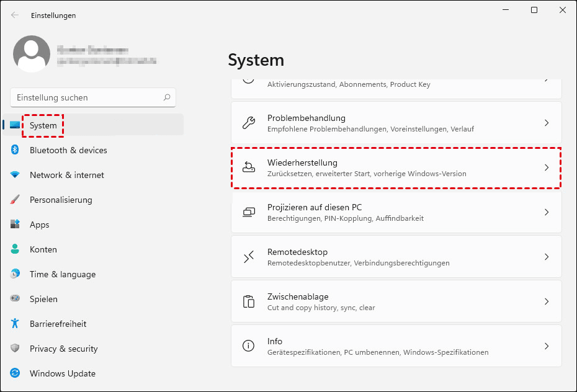Click the Network & internet wifi icon
Image resolution: width=577 pixels, height=392 pixels.
click(15, 175)
